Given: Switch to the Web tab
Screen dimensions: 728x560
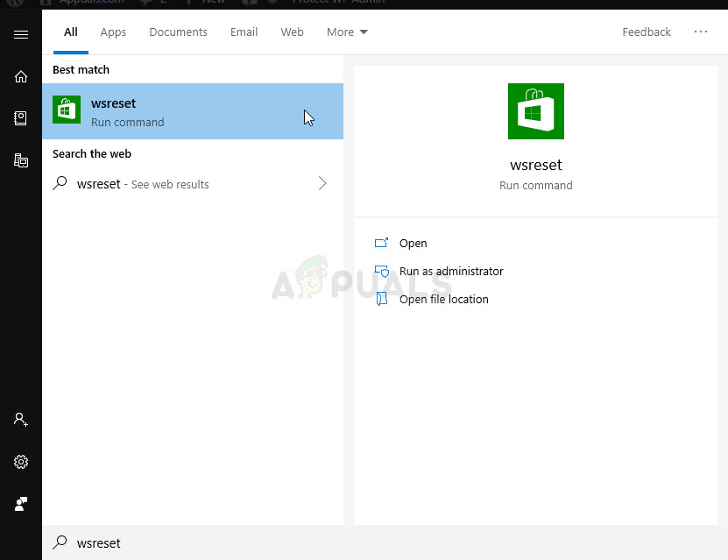Looking at the screenshot, I should point(292,32).
